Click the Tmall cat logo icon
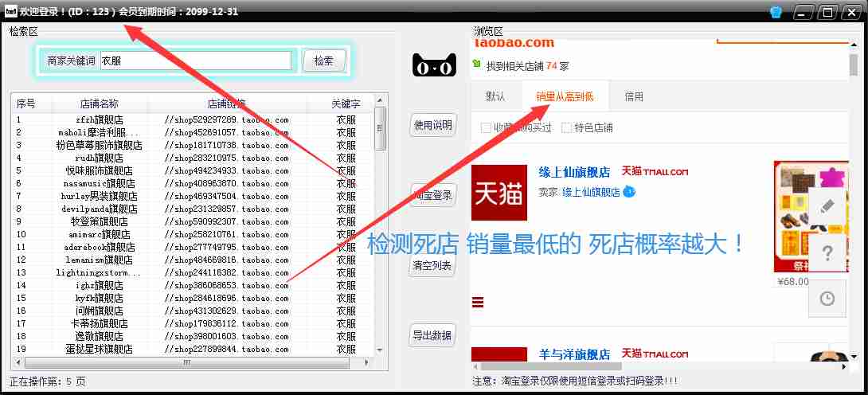This screenshot has width=868, height=395. [x=435, y=65]
